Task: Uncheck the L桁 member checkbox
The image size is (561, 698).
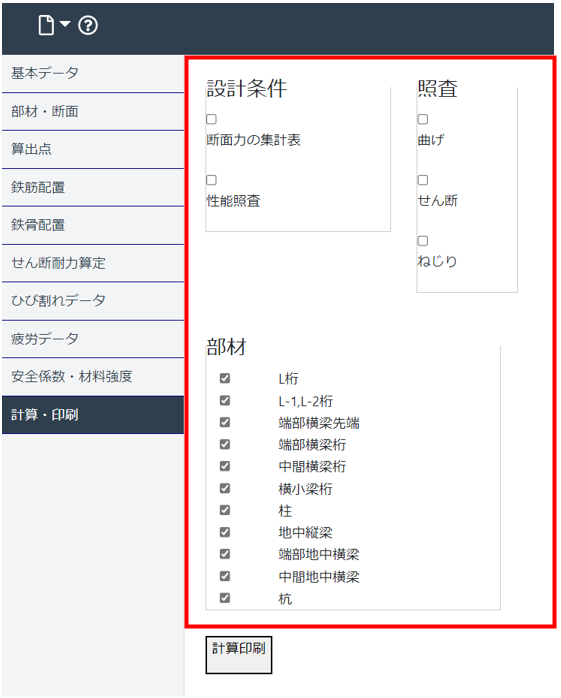Action: click(x=225, y=378)
